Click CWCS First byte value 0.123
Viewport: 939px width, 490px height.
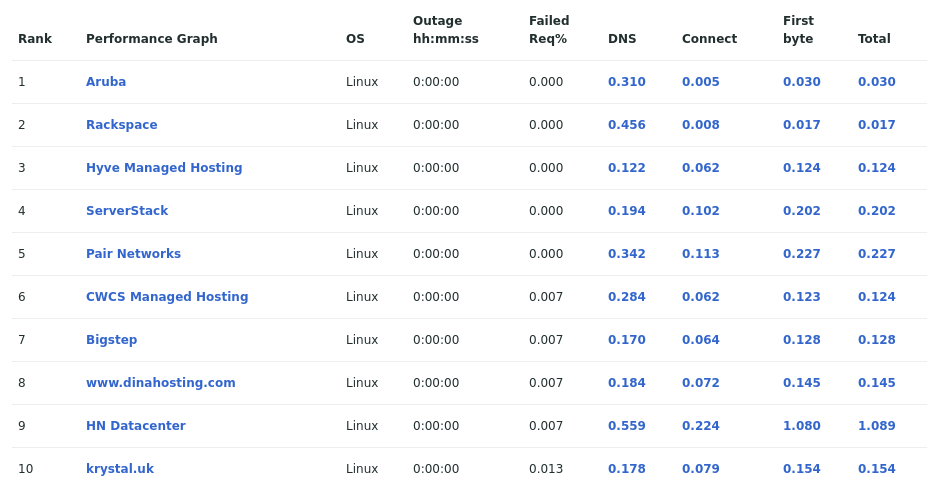801,297
